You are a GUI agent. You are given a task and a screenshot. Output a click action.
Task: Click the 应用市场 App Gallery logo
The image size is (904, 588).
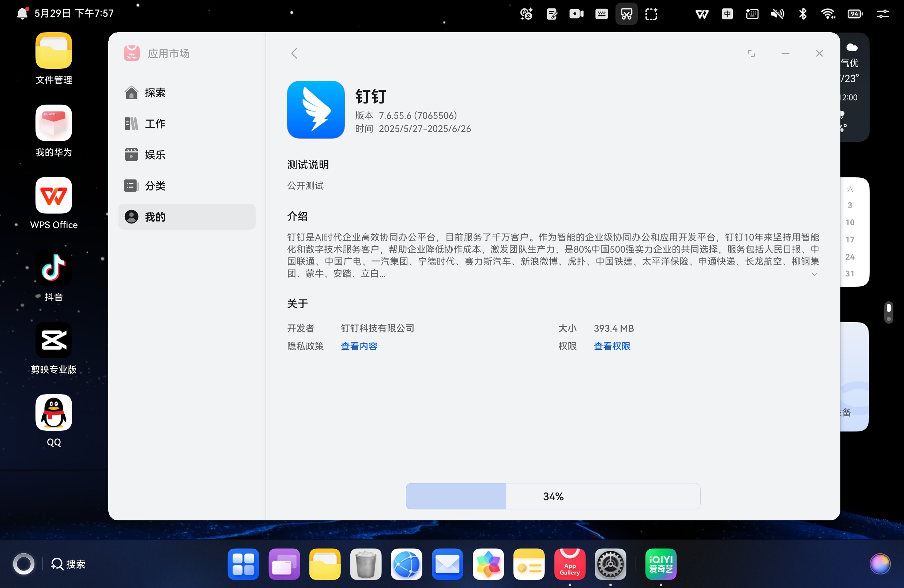point(132,53)
